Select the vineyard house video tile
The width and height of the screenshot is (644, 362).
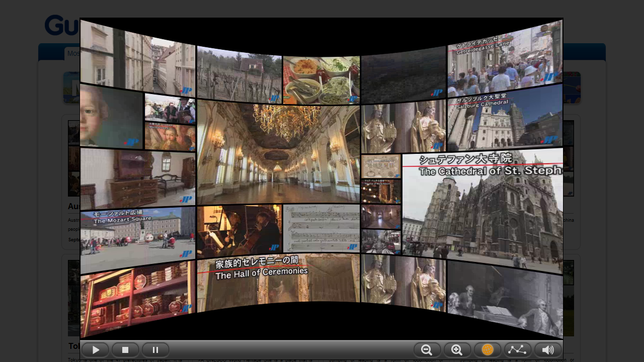[x=239, y=74]
